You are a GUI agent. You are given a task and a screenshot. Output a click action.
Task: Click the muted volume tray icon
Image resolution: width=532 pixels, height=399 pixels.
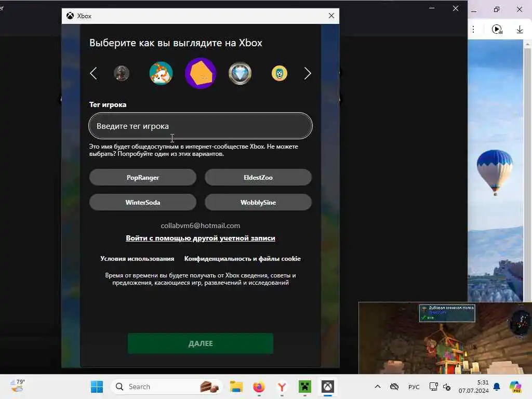pos(447,387)
